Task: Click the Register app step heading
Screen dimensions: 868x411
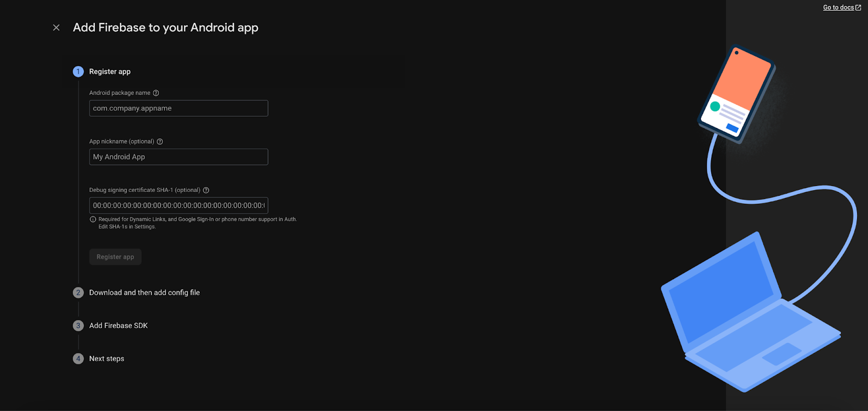Action: click(110, 72)
